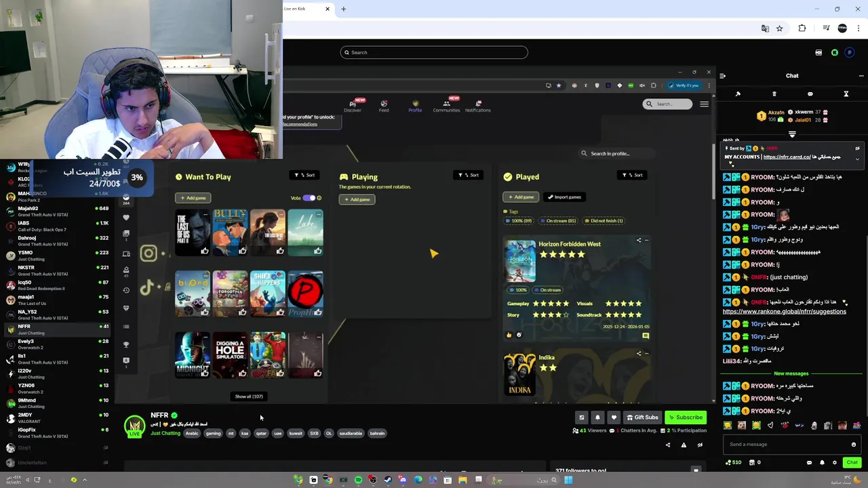Screen dimensions: 868x488
Task: Select the Bully game cover
Action: (230, 232)
